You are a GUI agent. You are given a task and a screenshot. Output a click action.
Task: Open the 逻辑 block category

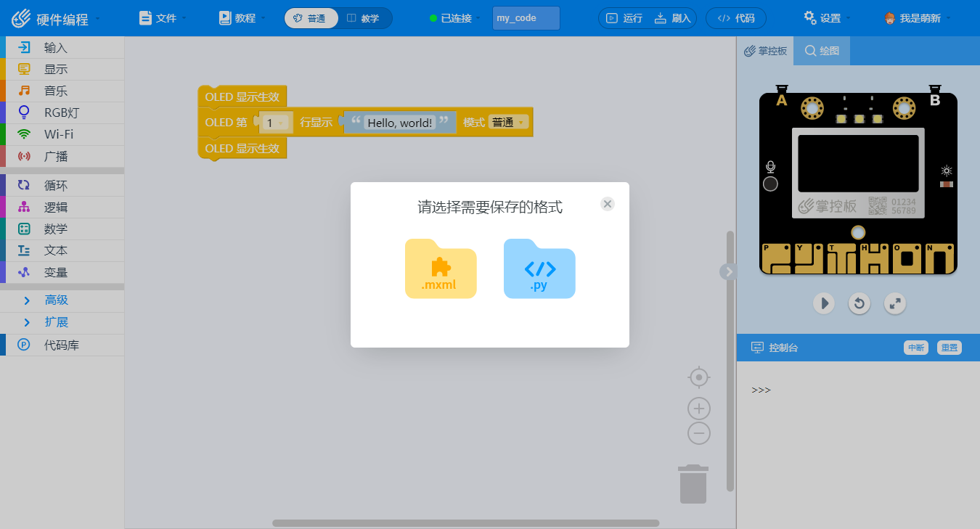pyautogui.click(x=62, y=208)
